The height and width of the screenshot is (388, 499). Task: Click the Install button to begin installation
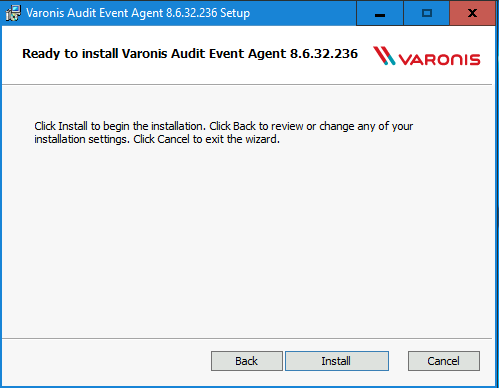337,361
